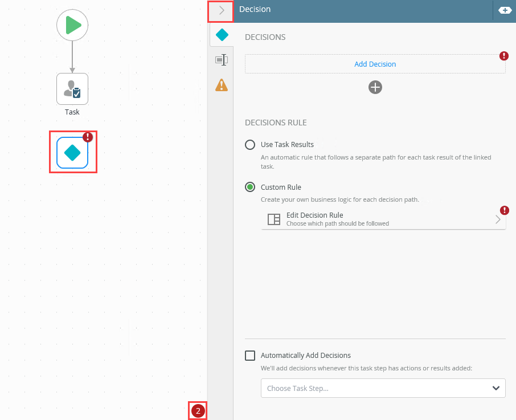This screenshot has width=516, height=420.
Task: Select the Custom Rule radio option
Action: pos(250,187)
